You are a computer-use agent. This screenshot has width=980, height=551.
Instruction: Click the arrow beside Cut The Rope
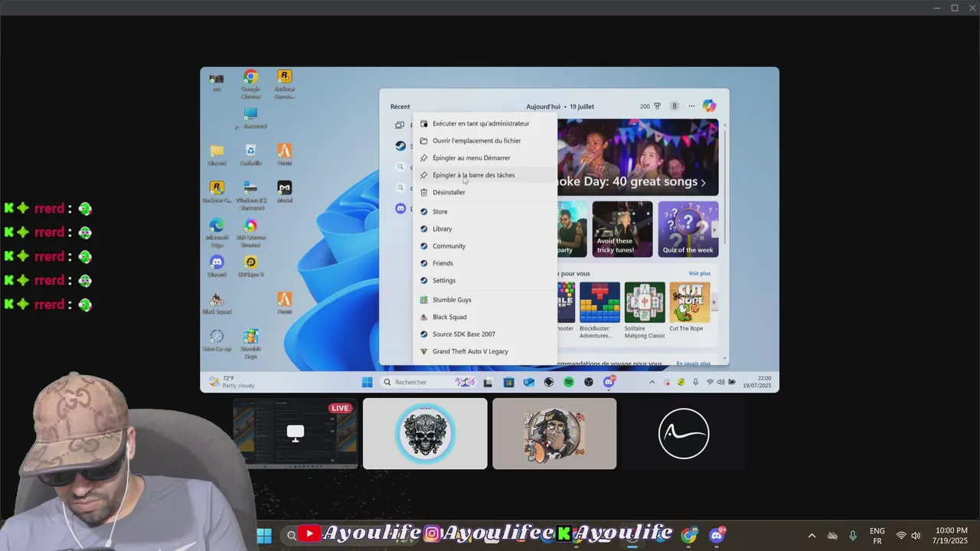714,302
